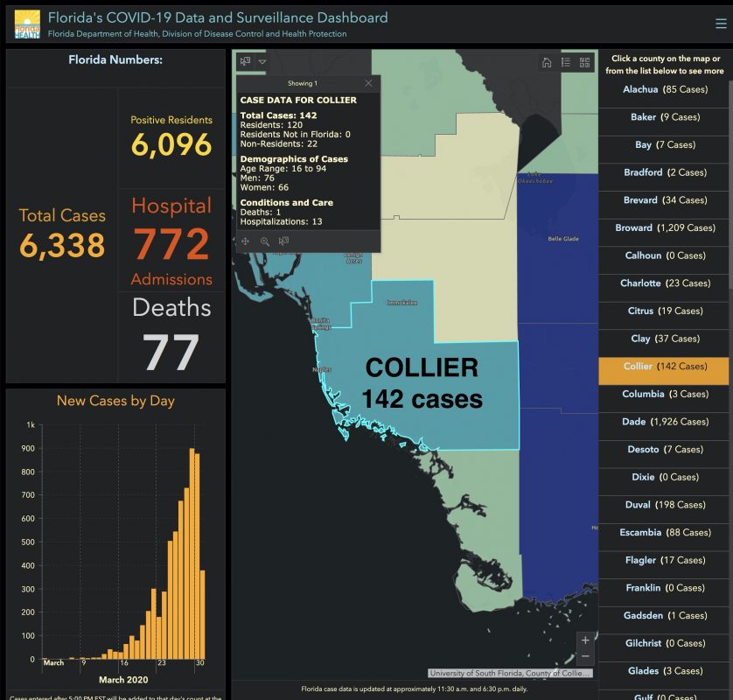Click the pan icon in popup footer
The height and width of the screenshot is (700, 733).
(246, 241)
